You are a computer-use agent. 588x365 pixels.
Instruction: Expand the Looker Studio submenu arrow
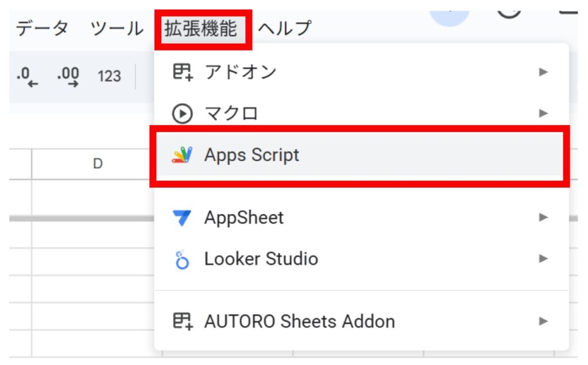[x=543, y=259]
